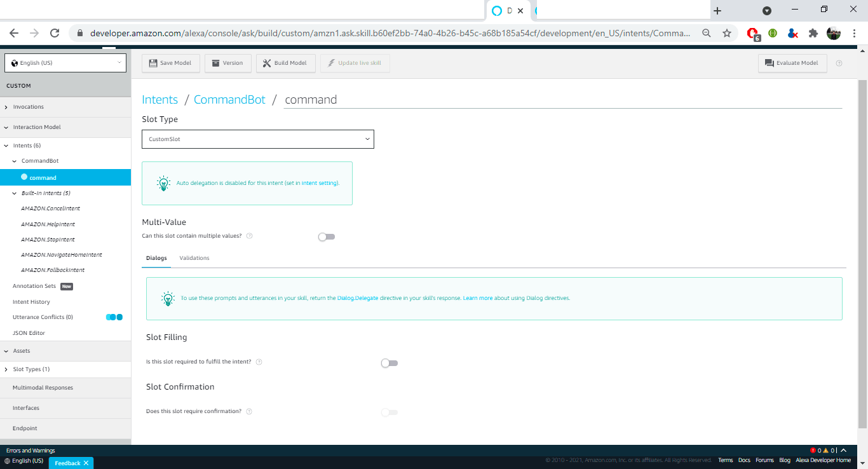Image resolution: width=868 pixels, height=469 pixels.
Task: Click the lightbulb icon in Dialog directive notice
Action: [168, 298]
